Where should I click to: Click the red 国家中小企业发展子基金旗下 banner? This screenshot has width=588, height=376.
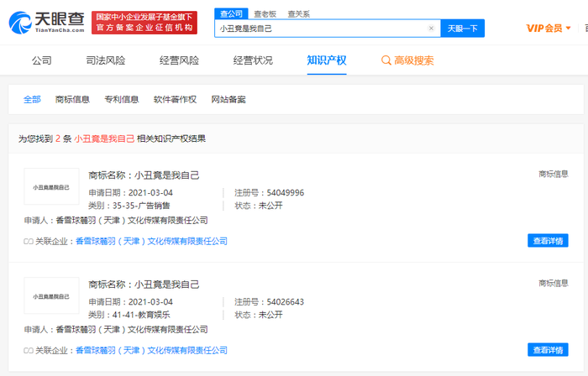tap(144, 23)
